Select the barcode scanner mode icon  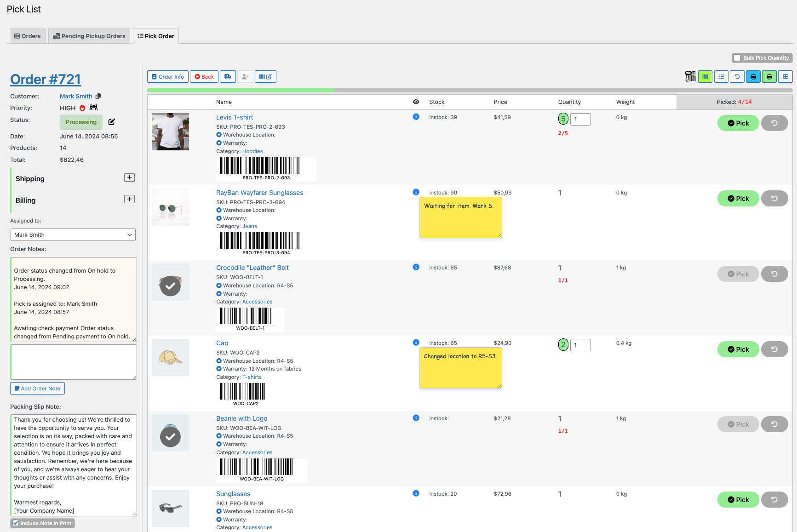(690, 76)
